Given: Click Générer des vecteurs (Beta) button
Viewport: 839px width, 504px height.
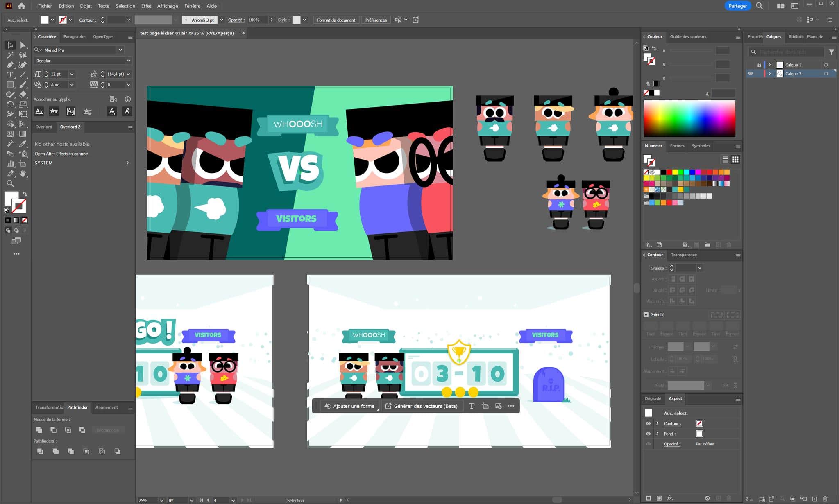Looking at the screenshot, I should (421, 406).
